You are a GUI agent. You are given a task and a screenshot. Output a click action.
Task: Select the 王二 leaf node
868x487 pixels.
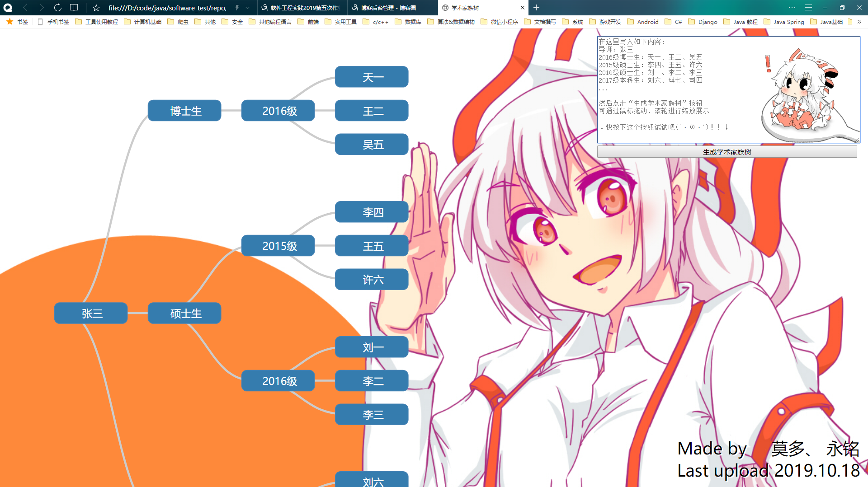tap(372, 111)
